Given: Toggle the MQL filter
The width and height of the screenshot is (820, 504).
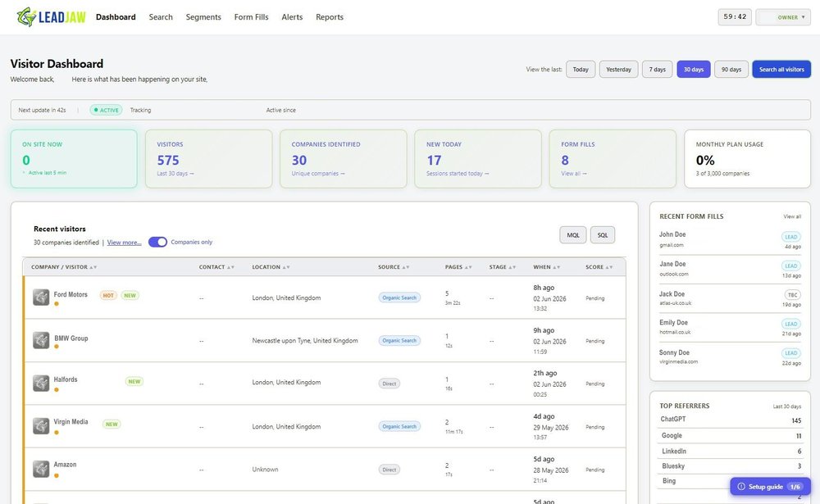Looking at the screenshot, I should click(x=573, y=235).
